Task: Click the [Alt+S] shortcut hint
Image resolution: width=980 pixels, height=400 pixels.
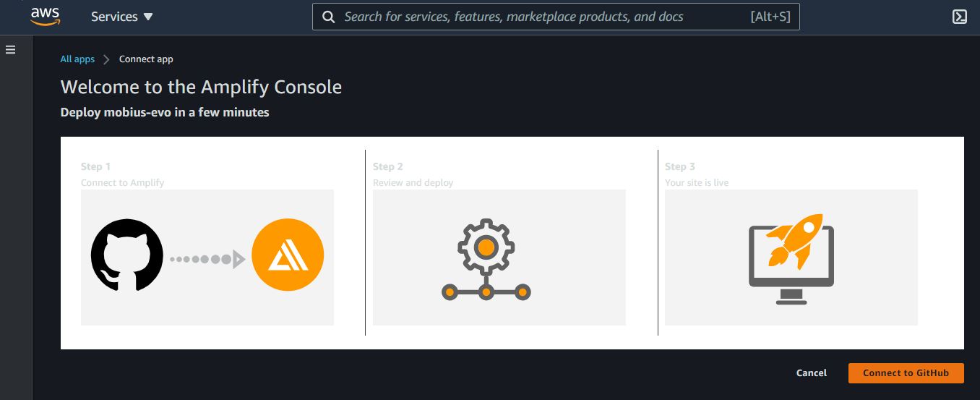Action: 770,17
